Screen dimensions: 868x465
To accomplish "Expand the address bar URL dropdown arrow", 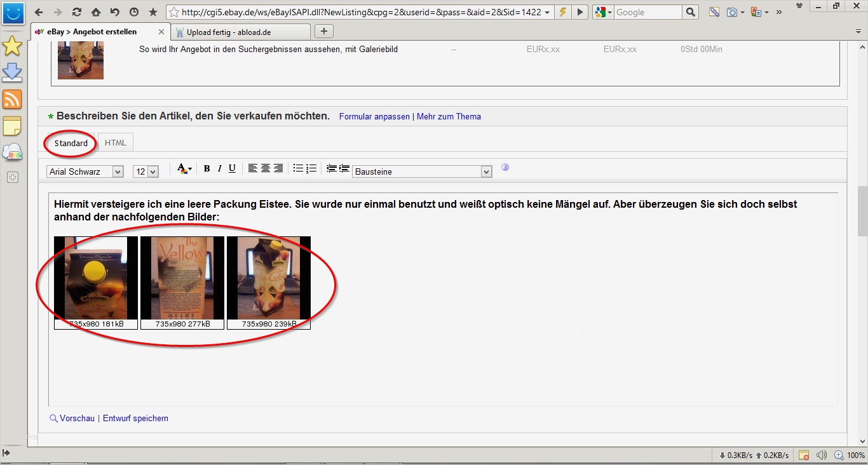I will (x=547, y=12).
